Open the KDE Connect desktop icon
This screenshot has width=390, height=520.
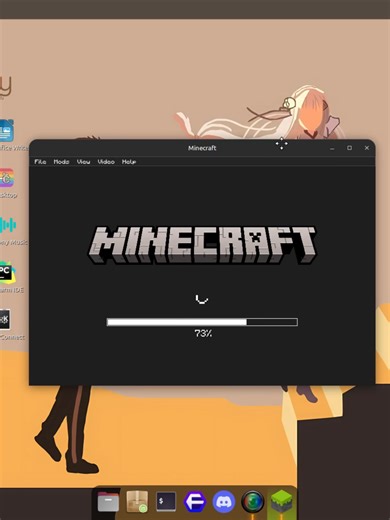5,319
